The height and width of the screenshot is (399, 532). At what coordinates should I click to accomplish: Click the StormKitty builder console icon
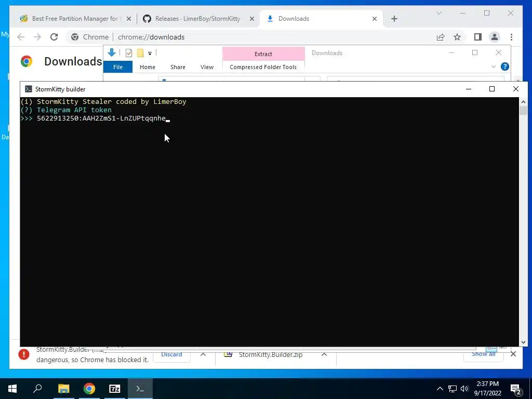[29, 89]
